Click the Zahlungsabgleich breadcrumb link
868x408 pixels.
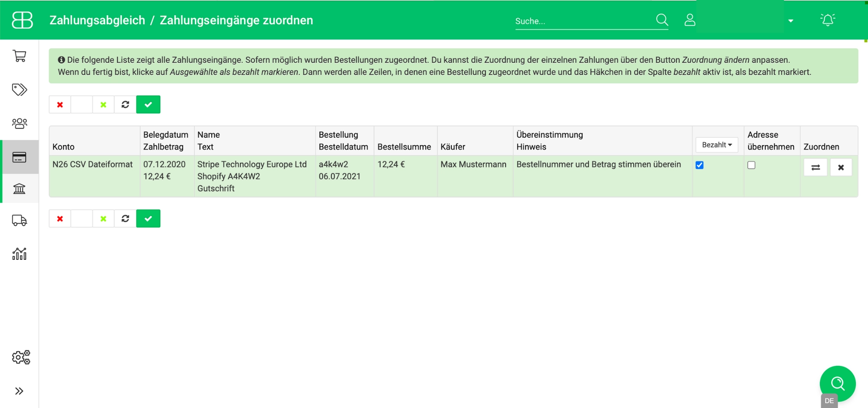(97, 20)
